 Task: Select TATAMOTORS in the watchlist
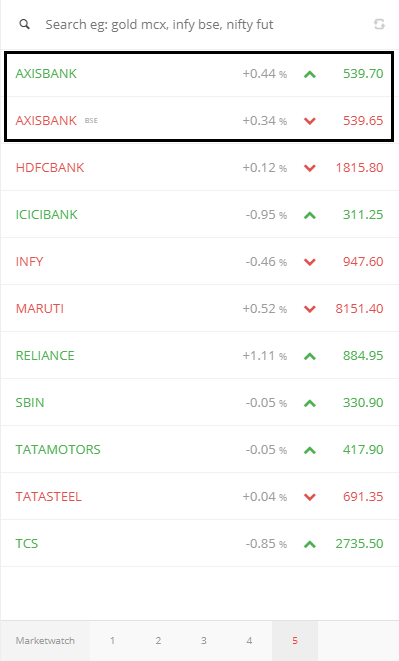pos(58,449)
